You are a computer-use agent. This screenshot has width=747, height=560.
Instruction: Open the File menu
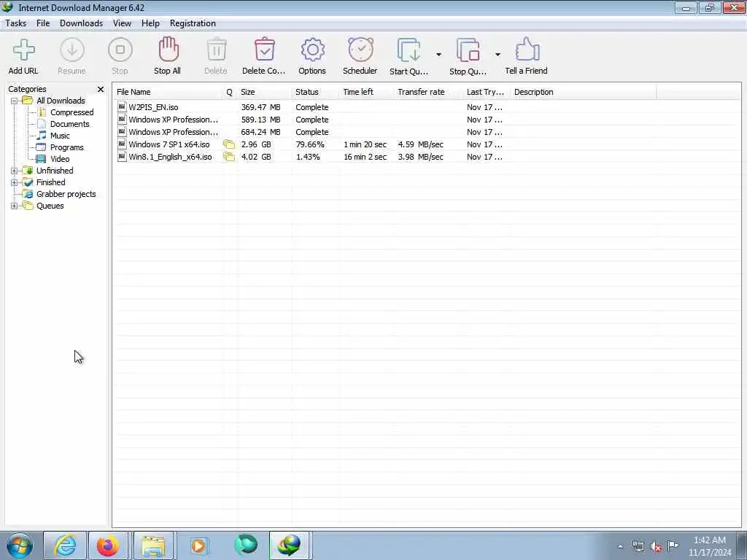coord(43,23)
